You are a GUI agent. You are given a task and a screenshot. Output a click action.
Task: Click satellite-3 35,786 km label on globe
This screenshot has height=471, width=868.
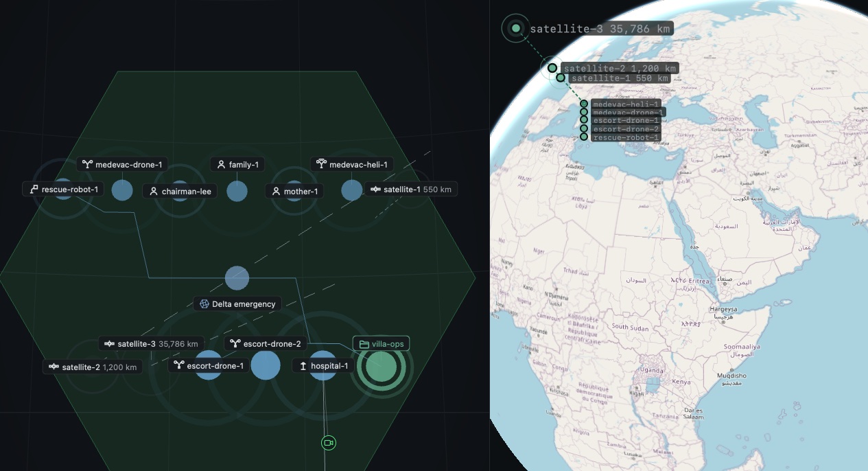pos(601,29)
